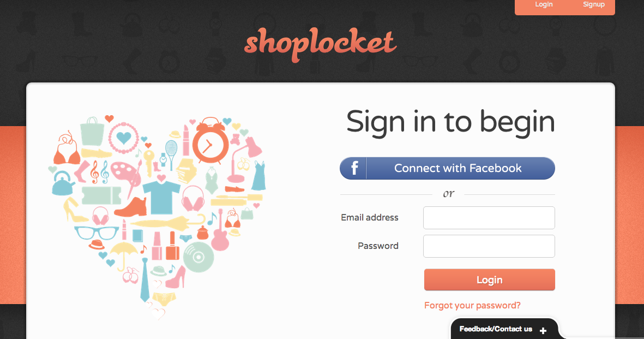Viewport: 644px width, 339px height.
Task: Expand Feedback/Contact us with the plus icon
Action: click(543, 330)
